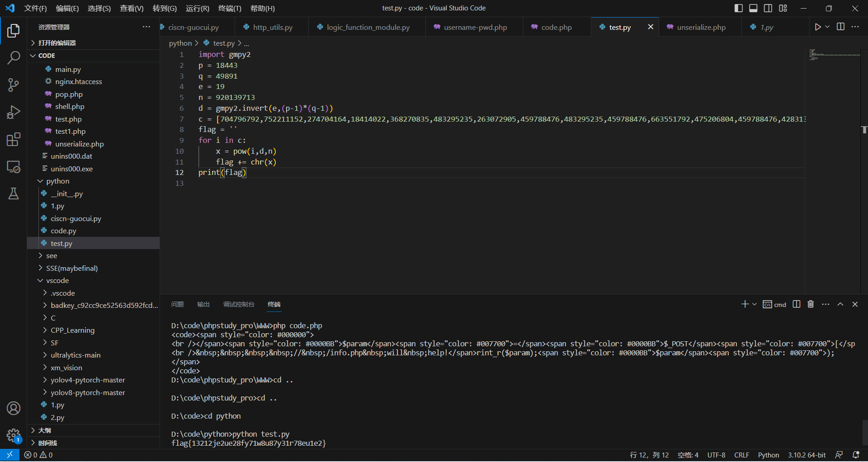This screenshot has height=462, width=868.
Task: Open the Remote Explorer view
Action: (x=14, y=166)
